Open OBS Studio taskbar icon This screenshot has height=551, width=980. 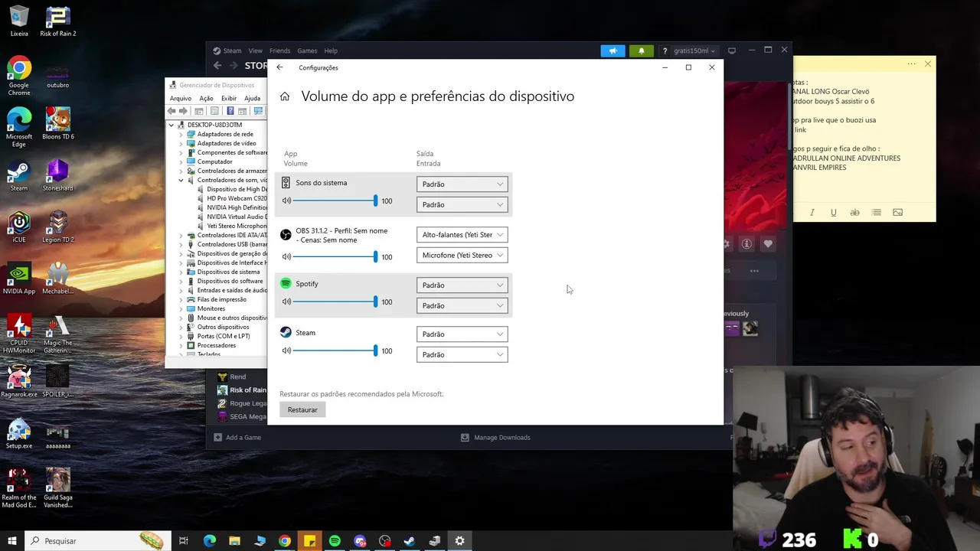(x=385, y=541)
